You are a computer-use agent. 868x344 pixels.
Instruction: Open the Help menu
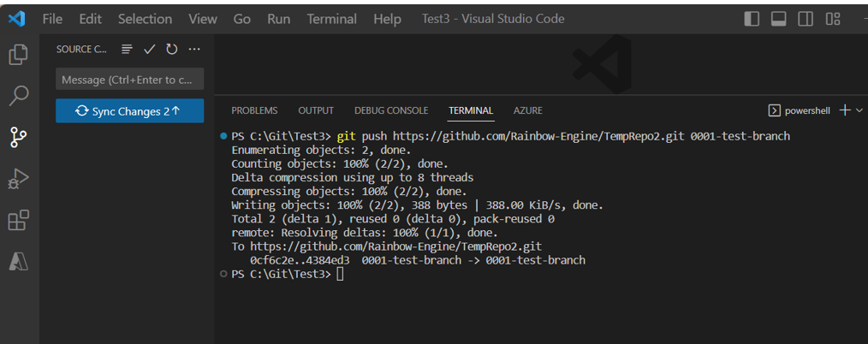pos(387,19)
